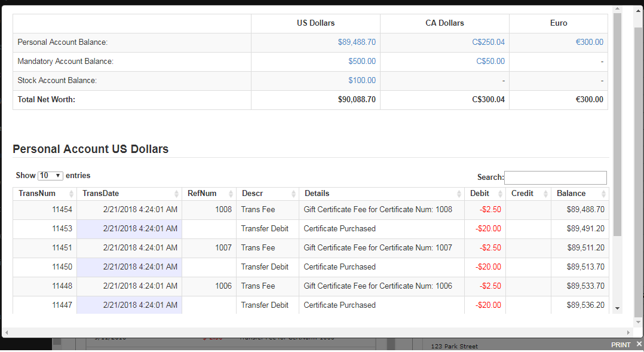Screen dimensions: 644x352
Task: Open the Show entries dropdown
Action: tap(50, 176)
